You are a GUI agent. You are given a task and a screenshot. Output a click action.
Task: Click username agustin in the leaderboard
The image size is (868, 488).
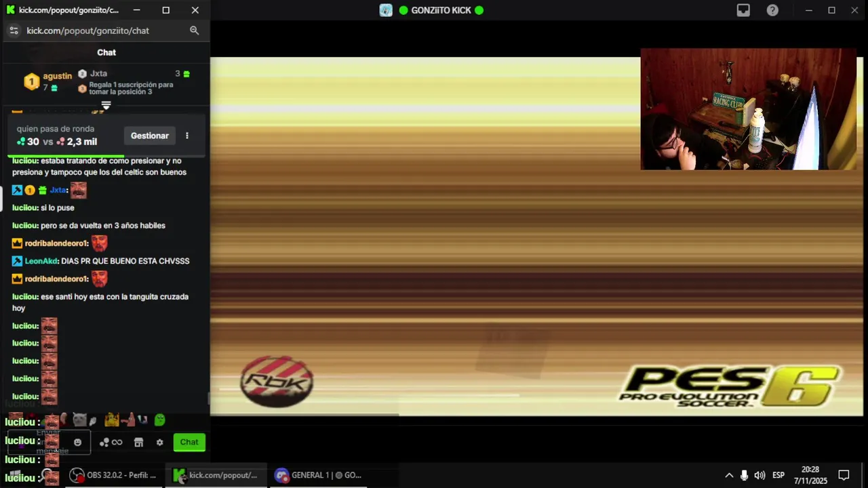(57, 76)
